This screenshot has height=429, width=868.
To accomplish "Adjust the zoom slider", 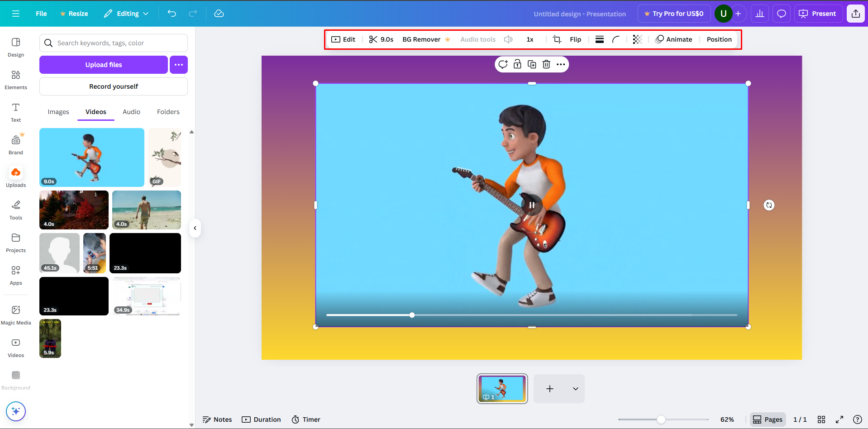I will [661, 419].
